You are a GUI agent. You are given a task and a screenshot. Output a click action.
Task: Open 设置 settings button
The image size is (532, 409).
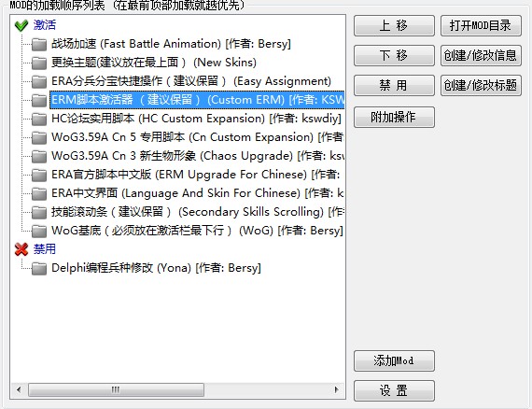click(x=394, y=390)
